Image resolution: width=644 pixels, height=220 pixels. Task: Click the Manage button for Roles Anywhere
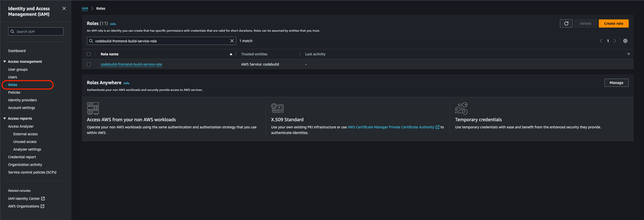coord(616,83)
